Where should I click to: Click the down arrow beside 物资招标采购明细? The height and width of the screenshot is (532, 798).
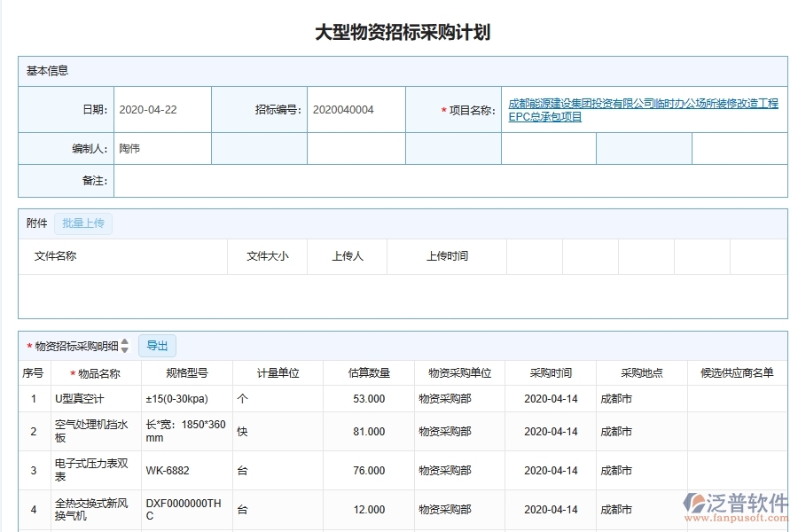point(124,348)
